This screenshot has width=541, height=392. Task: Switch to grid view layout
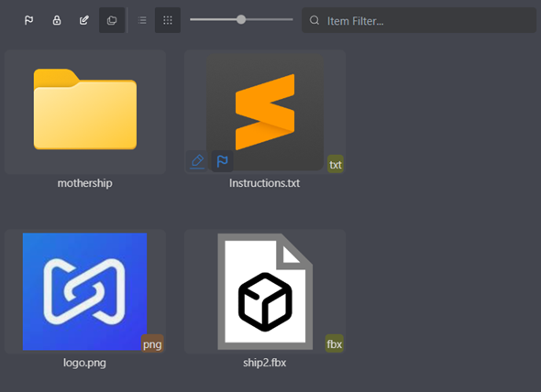168,20
